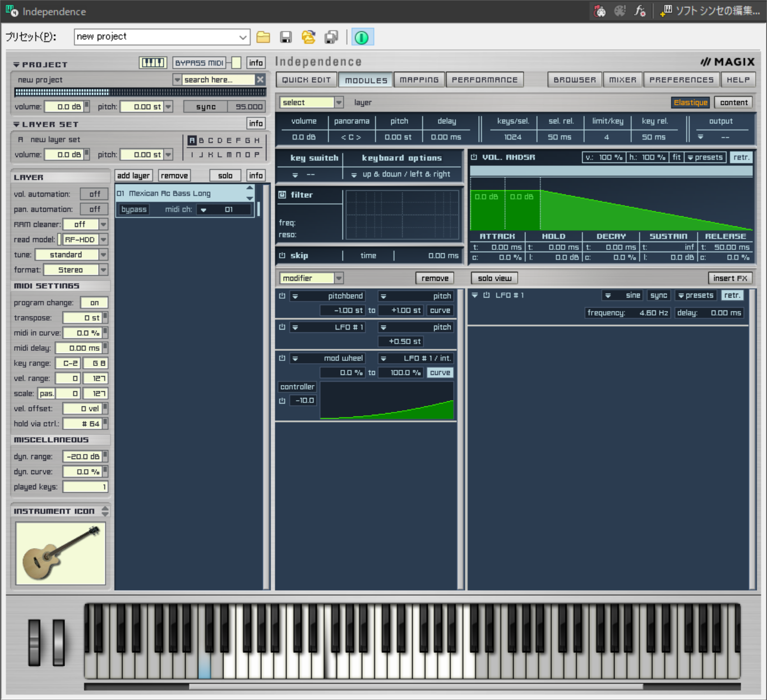This screenshot has height=700, width=767.
Task: Open the modifier dropdown
Action: coord(339,278)
